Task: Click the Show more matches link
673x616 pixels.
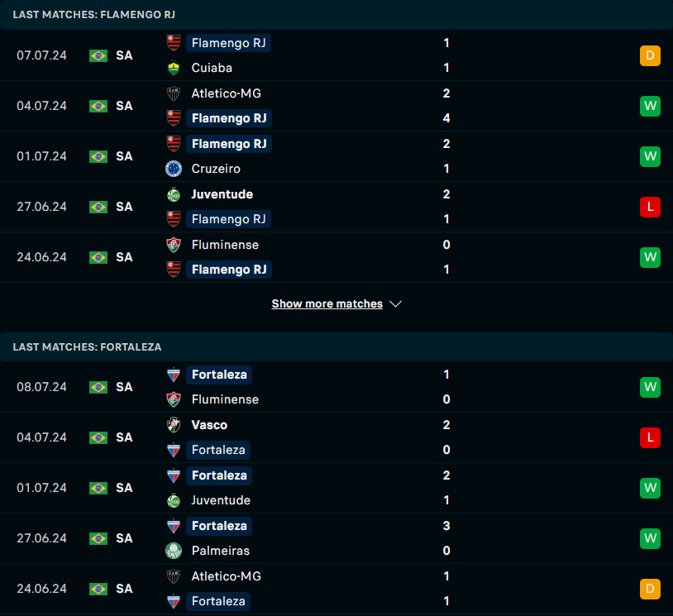Action: (x=327, y=304)
